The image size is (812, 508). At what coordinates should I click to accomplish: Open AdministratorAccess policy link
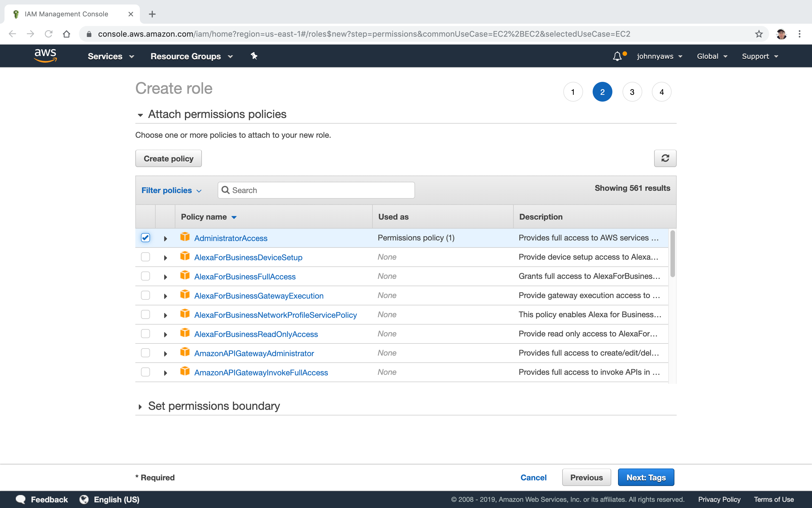click(231, 238)
